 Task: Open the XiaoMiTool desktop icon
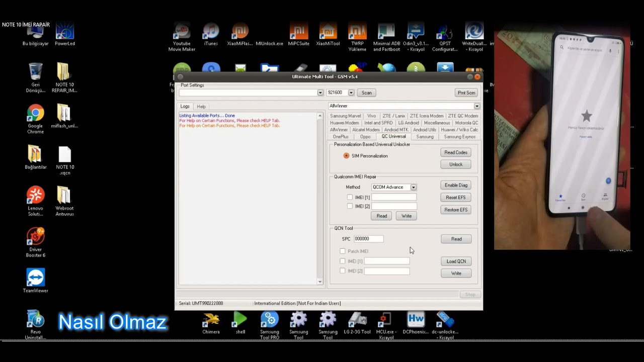coord(328,35)
